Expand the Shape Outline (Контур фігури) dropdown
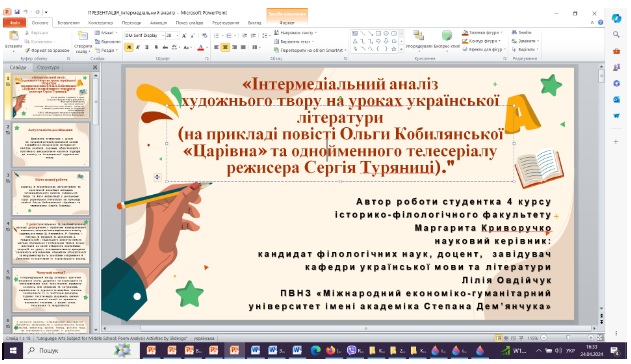The width and height of the screenshot is (631, 364). point(481,41)
